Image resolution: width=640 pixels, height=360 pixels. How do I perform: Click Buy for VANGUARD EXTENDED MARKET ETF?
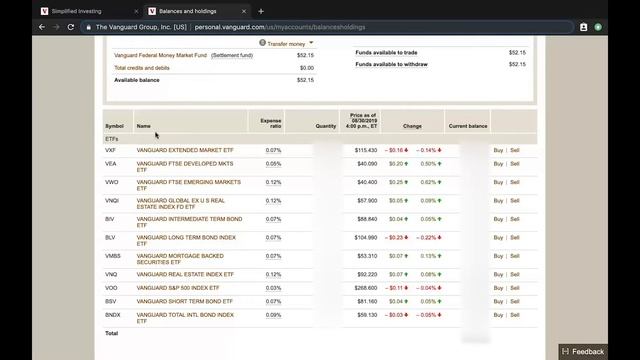point(498,150)
